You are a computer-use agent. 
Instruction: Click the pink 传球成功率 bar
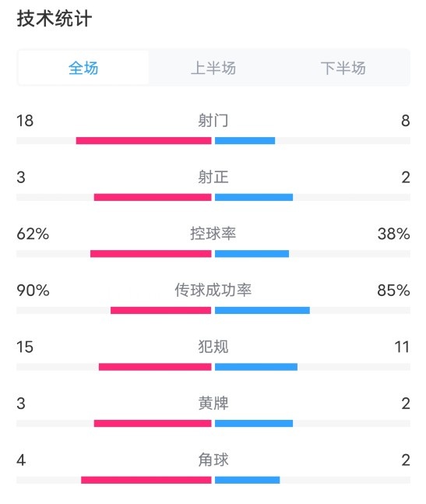pyautogui.click(x=161, y=310)
